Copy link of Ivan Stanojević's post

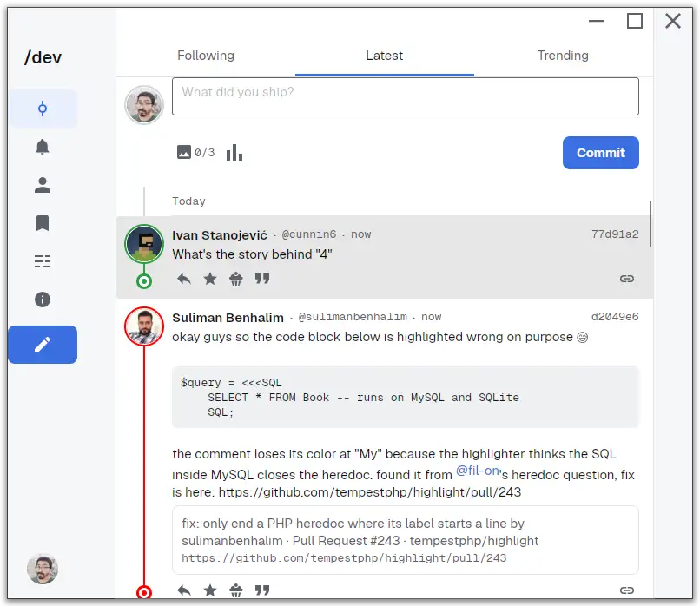[627, 279]
